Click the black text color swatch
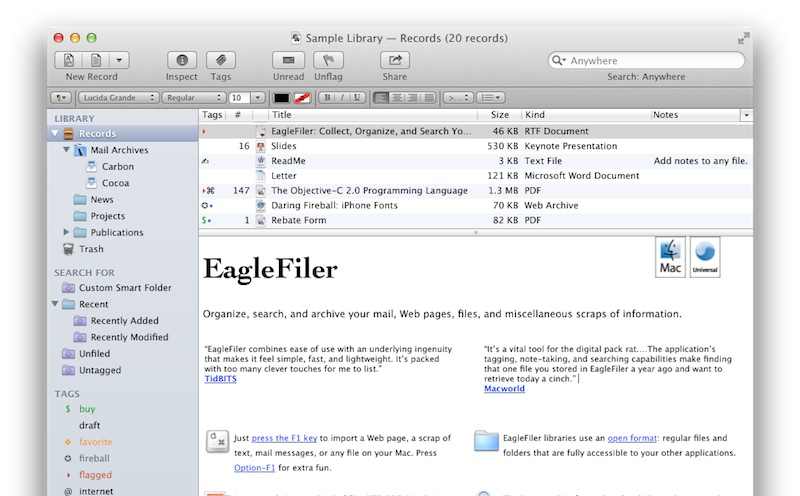This screenshot has height=496, width=800. pyautogui.click(x=282, y=97)
